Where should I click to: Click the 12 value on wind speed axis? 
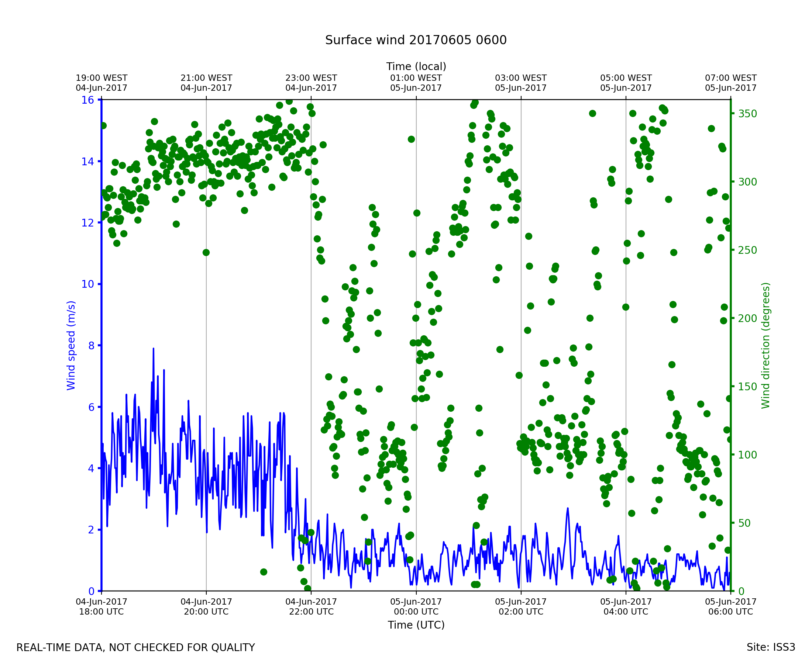(87, 223)
